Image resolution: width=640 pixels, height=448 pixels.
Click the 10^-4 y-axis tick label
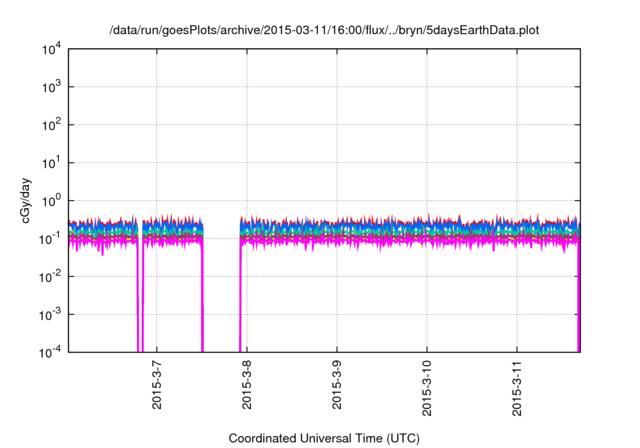point(51,352)
